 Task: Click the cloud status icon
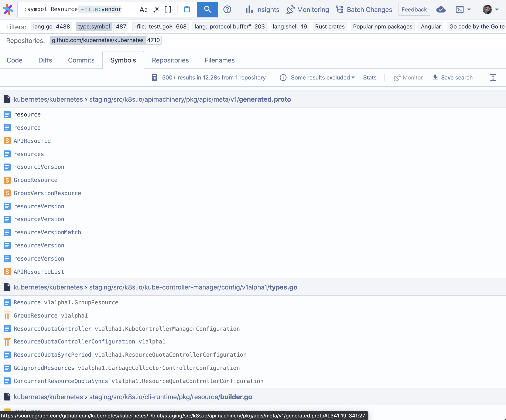point(440,9)
